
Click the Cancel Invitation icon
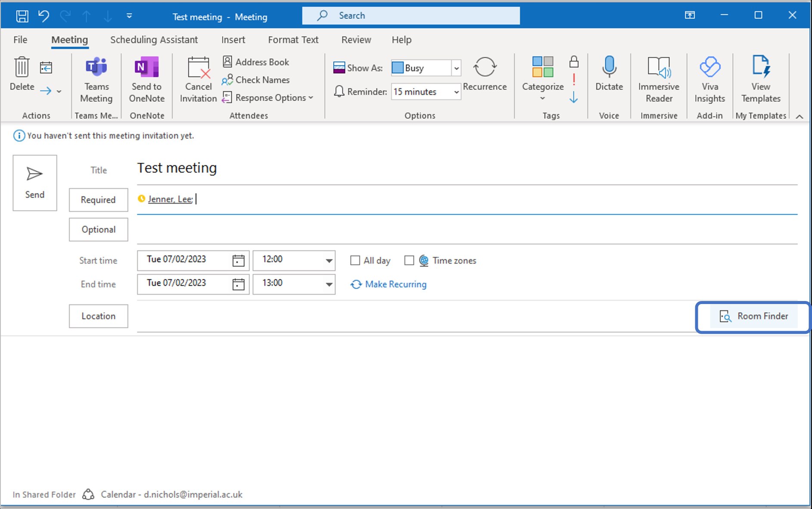[198, 68]
